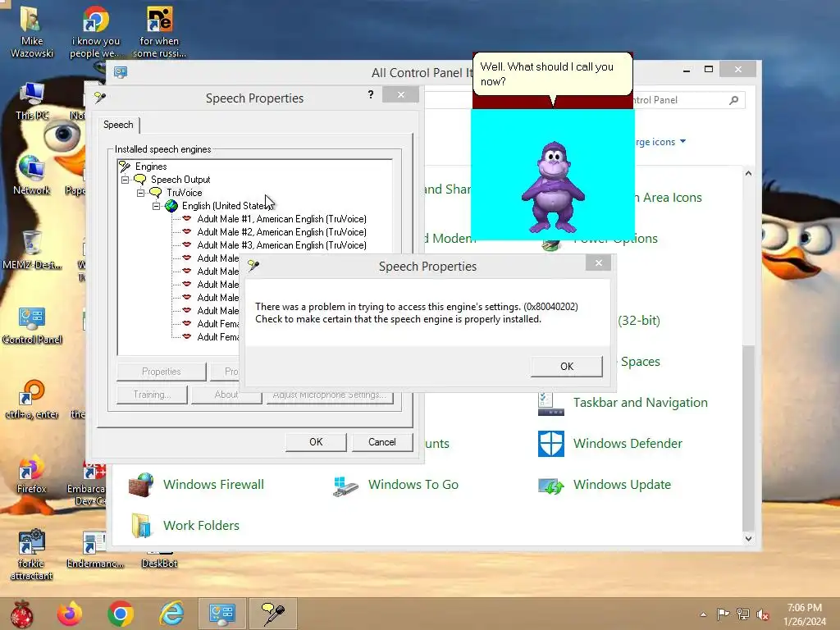The image size is (840, 630).
Task: Select the Chrome shortcut 'i know you people we...'
Action: (x=95, y=32)
